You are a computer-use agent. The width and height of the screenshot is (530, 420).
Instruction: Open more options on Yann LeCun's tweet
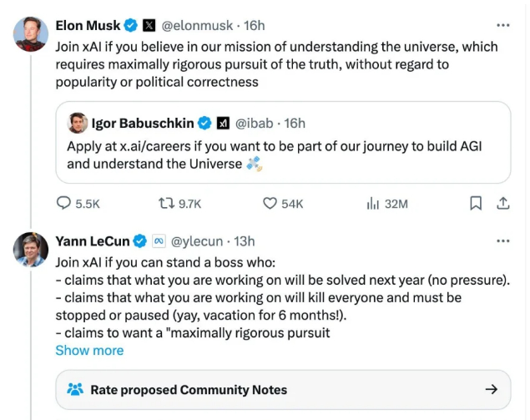pyautogui.click(x=502, y=241)
